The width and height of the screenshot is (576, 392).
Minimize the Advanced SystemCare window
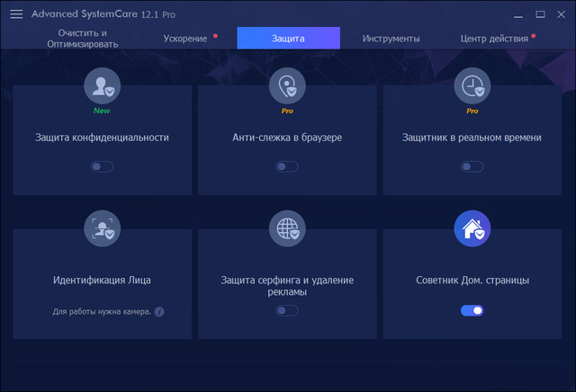(x=518, y=14)
